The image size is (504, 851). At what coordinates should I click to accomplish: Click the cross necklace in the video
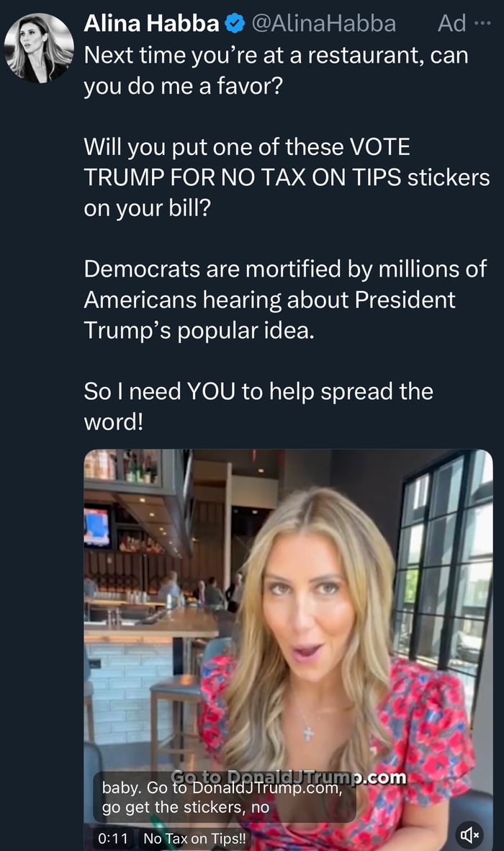[x=307, y=731]
